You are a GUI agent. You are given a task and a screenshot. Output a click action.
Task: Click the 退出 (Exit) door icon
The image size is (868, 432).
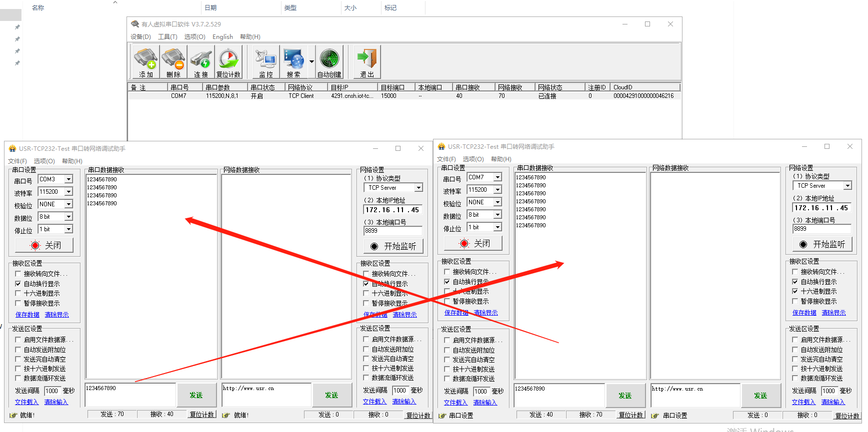367,62
